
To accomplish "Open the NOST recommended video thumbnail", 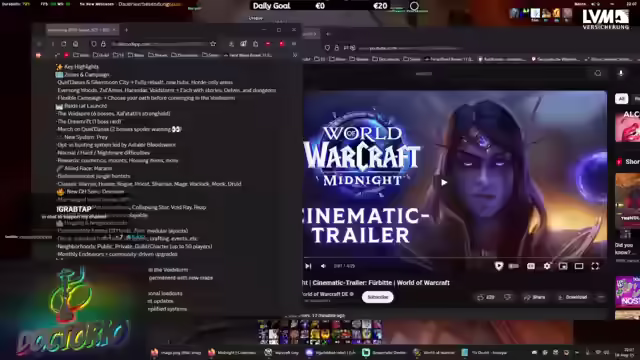I will [x=627, y=292].
